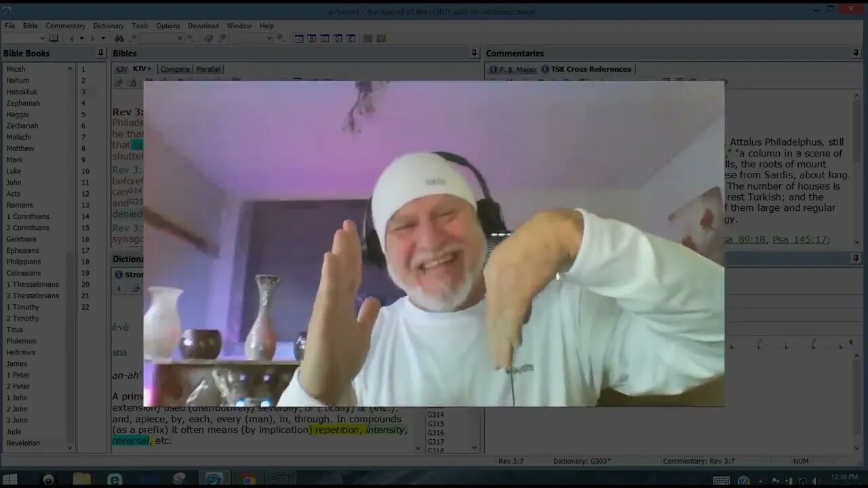Screen dimensions: 868x488
Task: Click the eraser icon next to print icon
Action: [x=222, y=39]
